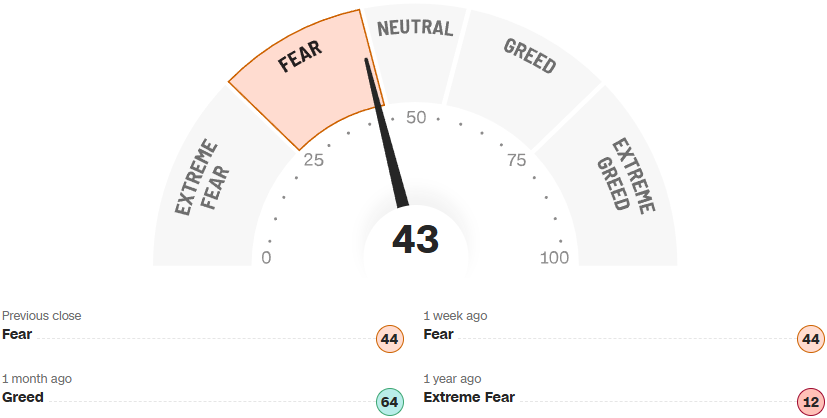The image size is (827, 418).
Task: Click the 100 scale mark on gauge
Action: pos(554,258)
